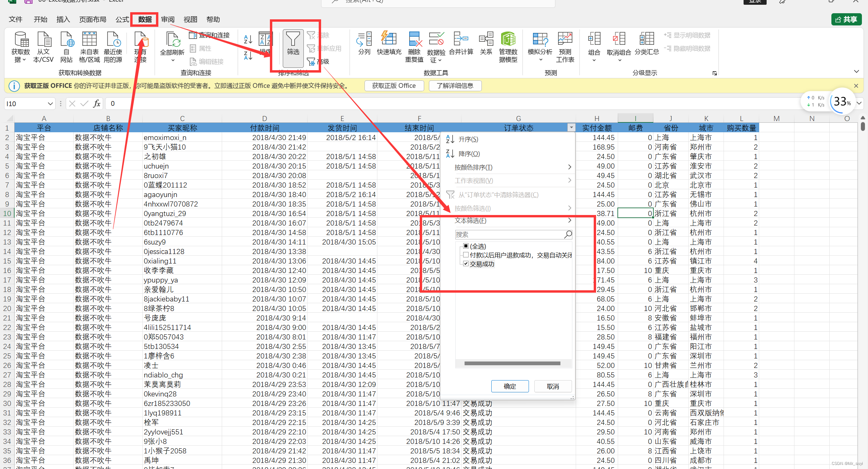The width and height of the screenshot is (868, 469).
Task: Click the 搜索 field in filter panel
Action: [x=509, y=234]
